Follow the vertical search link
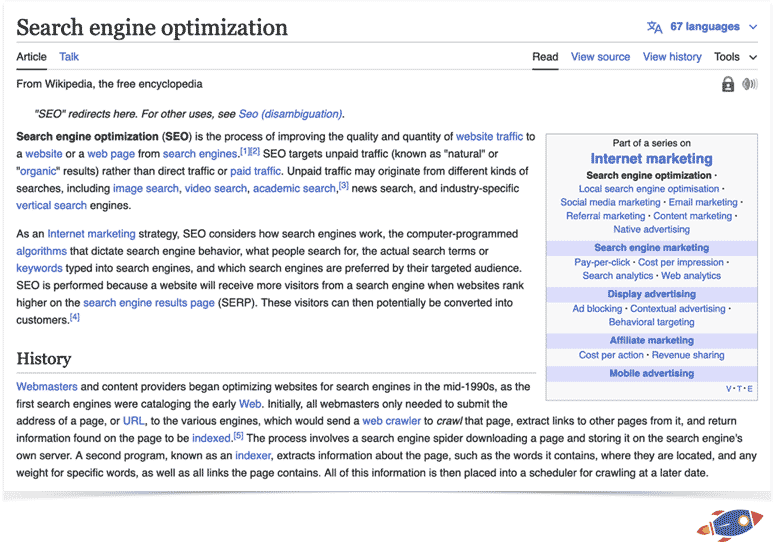The height and width of the screenshot is (542, 774). click(x=51, y=205)
